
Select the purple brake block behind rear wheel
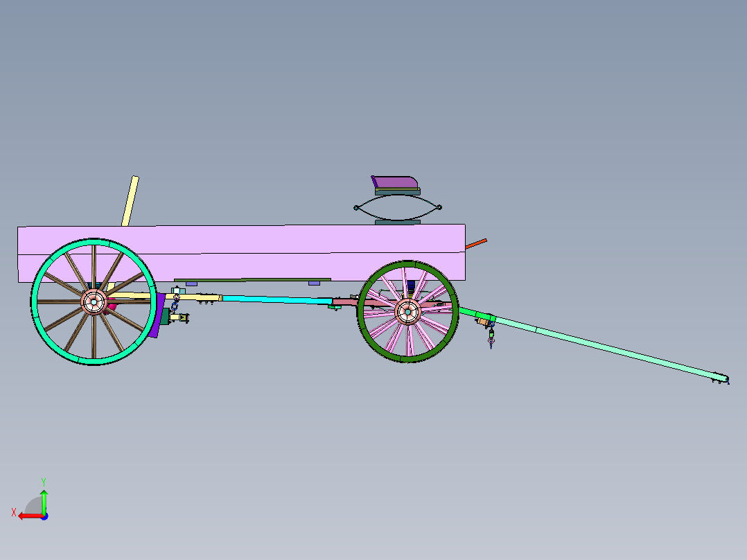[157, 315]
